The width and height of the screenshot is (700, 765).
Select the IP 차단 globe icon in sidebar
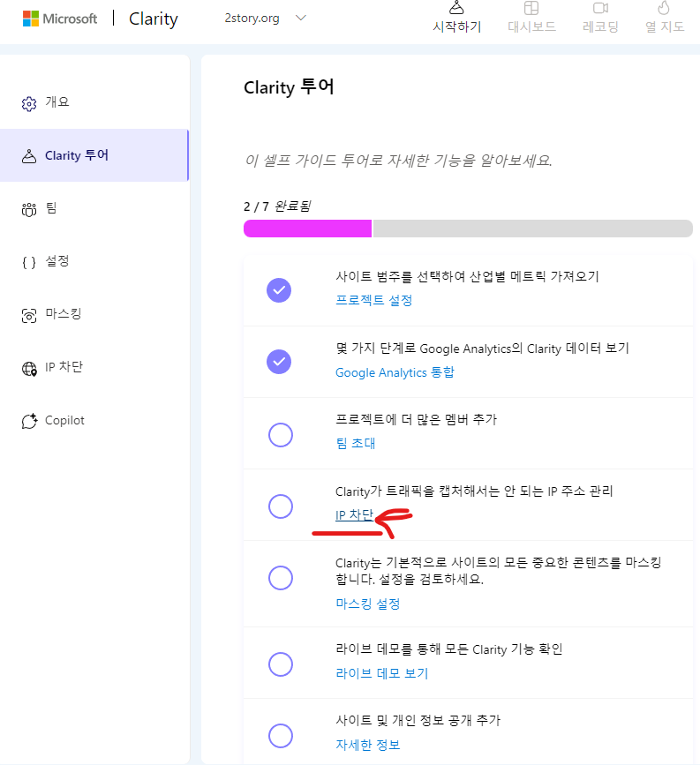(x=27, y=367)
